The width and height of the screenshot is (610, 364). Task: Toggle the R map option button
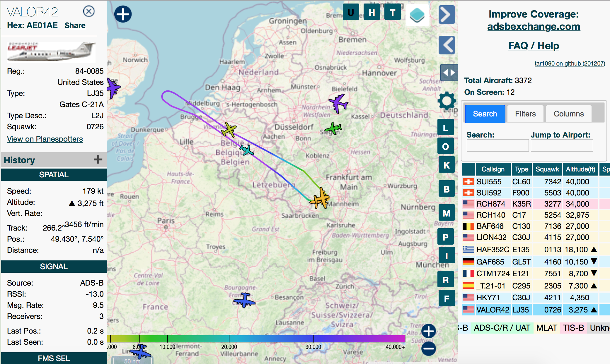(445, 280)
